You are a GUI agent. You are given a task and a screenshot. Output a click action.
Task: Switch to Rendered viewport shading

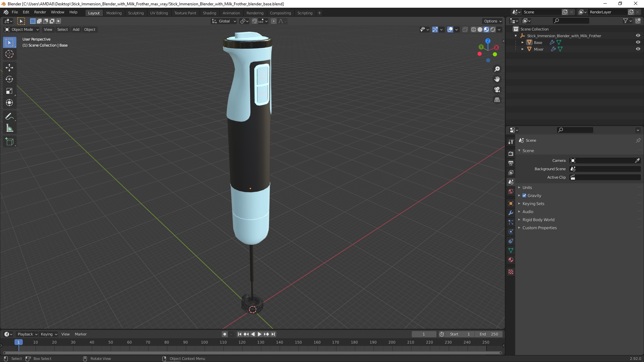(x=493, y=29)
